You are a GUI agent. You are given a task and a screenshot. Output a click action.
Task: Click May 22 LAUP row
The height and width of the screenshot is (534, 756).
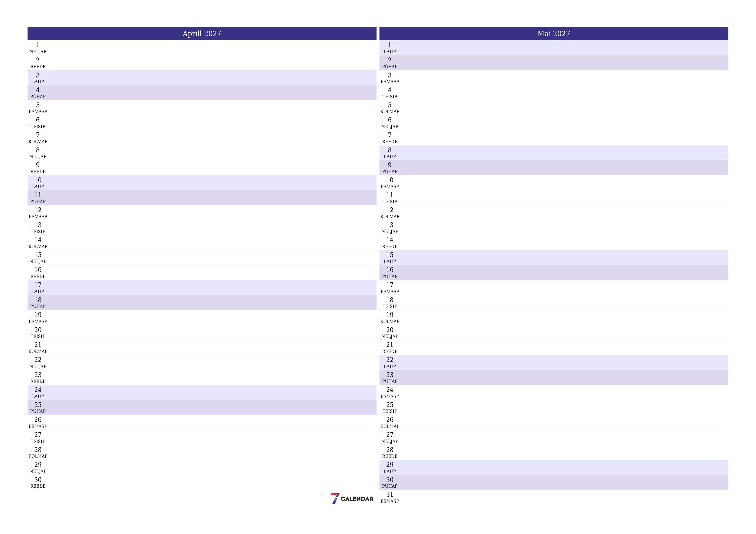pos(554,362)
